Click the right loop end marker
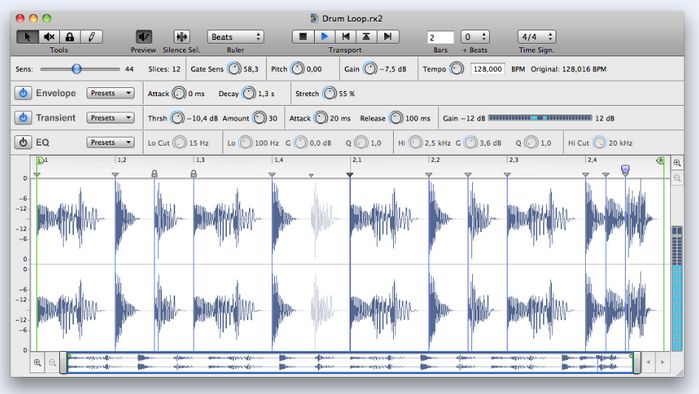Viewport: 699px width, 394px height. (661, 160)
